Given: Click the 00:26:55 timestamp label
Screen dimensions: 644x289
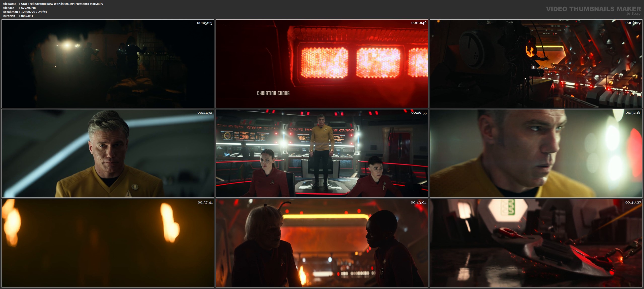Looking at the screenshot, I should click(x=419, y=113).
